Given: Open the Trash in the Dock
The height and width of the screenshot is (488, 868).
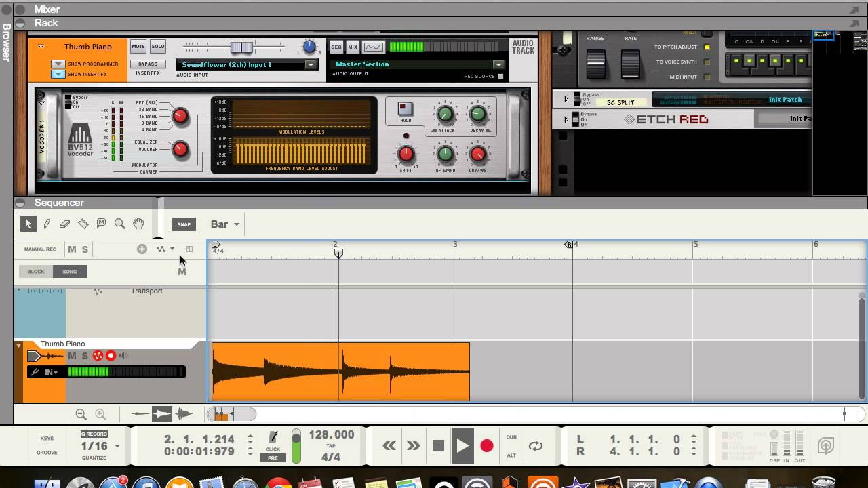Looking at the screenshot, I should tap(823, 483).
